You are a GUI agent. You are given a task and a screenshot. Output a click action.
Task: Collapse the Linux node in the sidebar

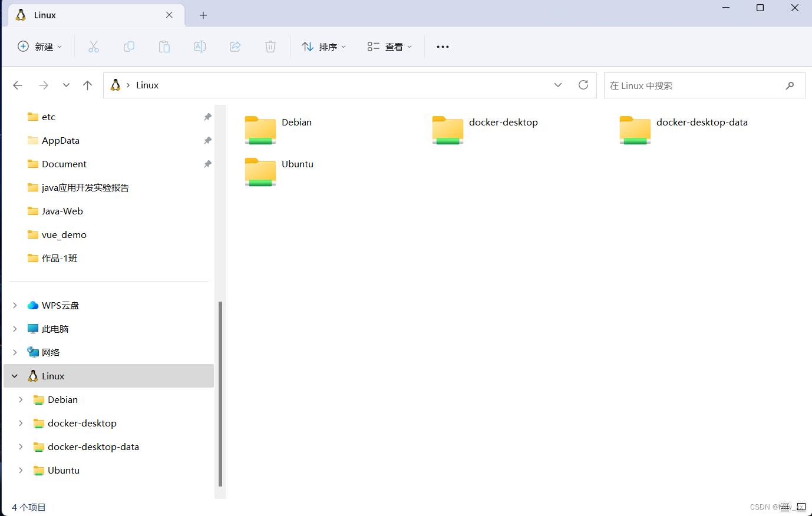(x=14, y=376)
